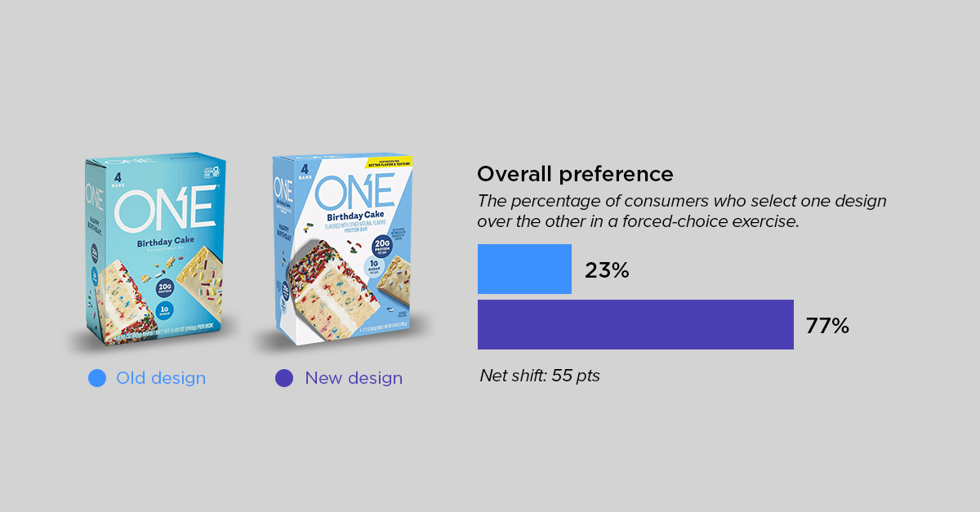This screenshot has height=512, width=980.
Task: Select the old design product box image
Action: (x=154, y=249)
